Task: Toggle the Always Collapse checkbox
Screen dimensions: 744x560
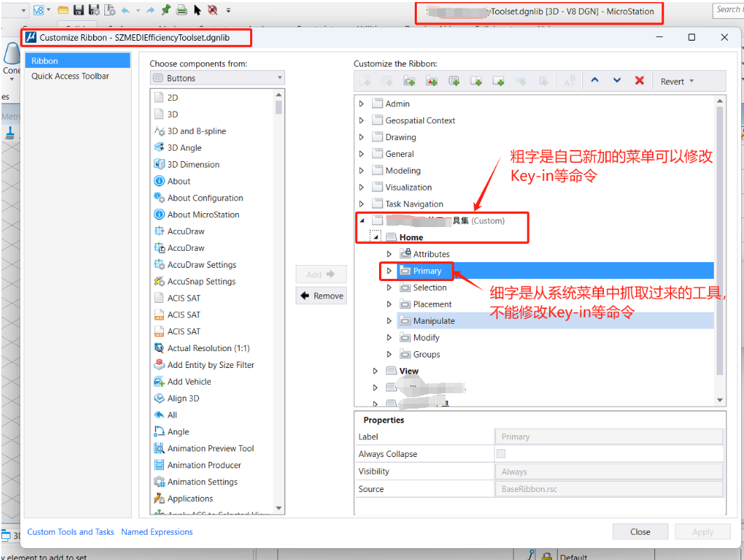Action: coord(501,453)
